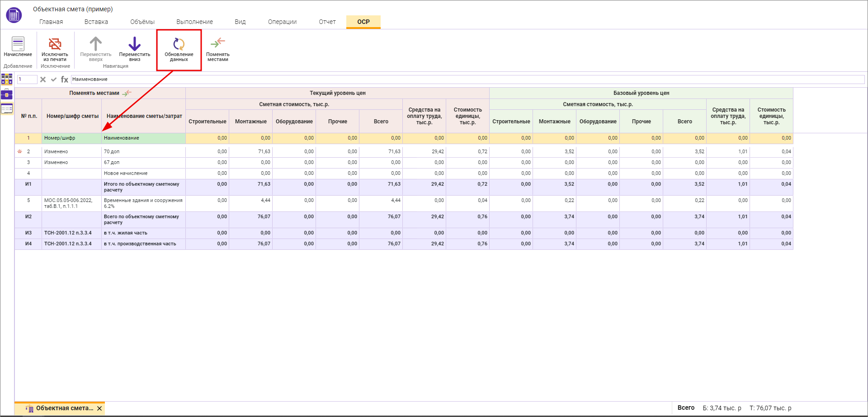The image size is (868, 417).
Task: Cancel formula entry with the X icon
Action: 43,80
